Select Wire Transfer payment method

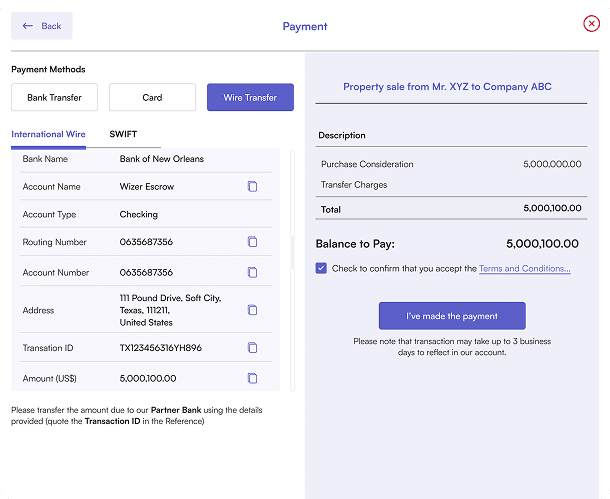[x=250, y=97]
